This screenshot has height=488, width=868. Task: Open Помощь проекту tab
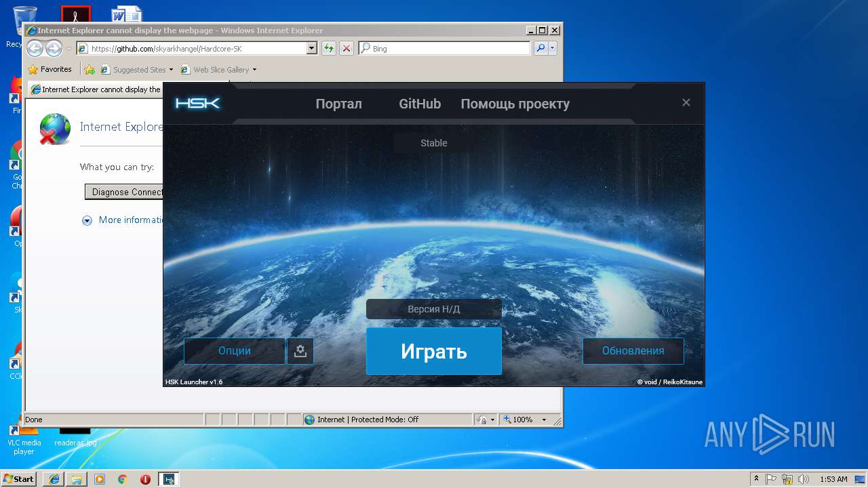(x=515, y=104)
